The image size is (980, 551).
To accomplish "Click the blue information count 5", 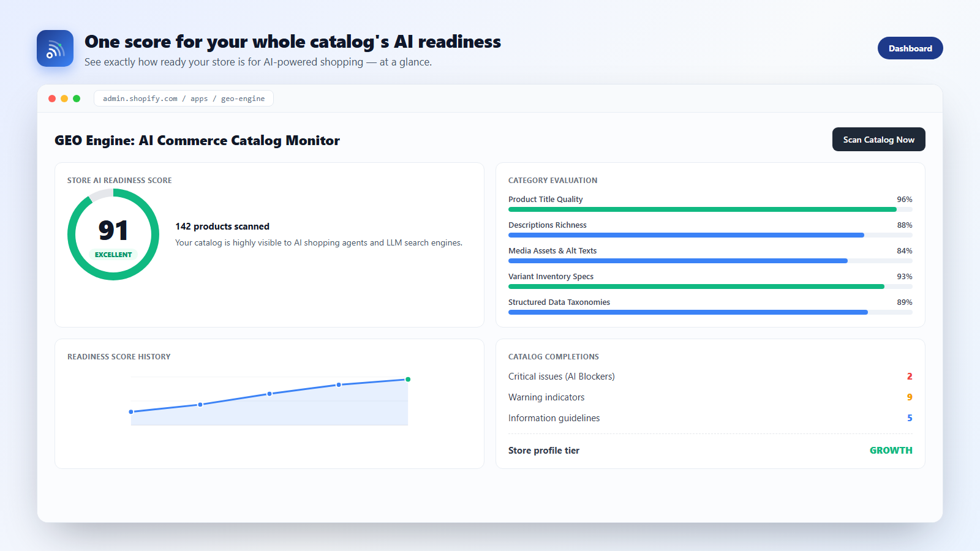I will [x=910, y=418].
